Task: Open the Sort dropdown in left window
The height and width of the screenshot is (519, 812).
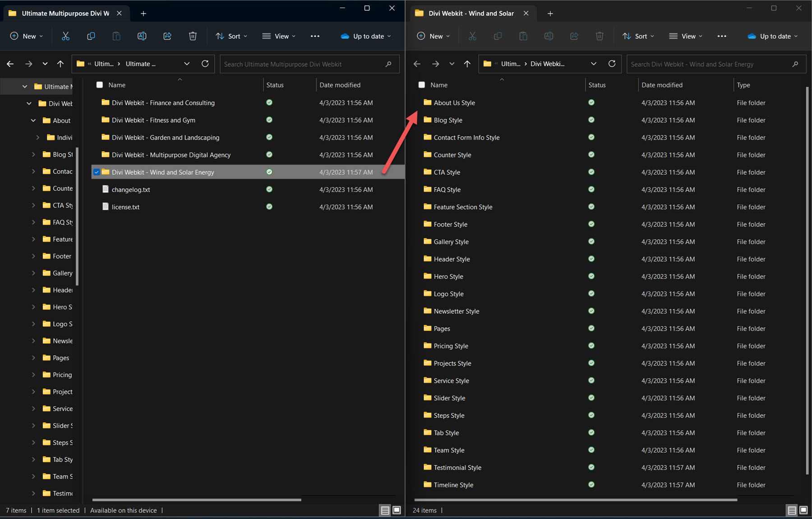Action: (x=231, y=36)
